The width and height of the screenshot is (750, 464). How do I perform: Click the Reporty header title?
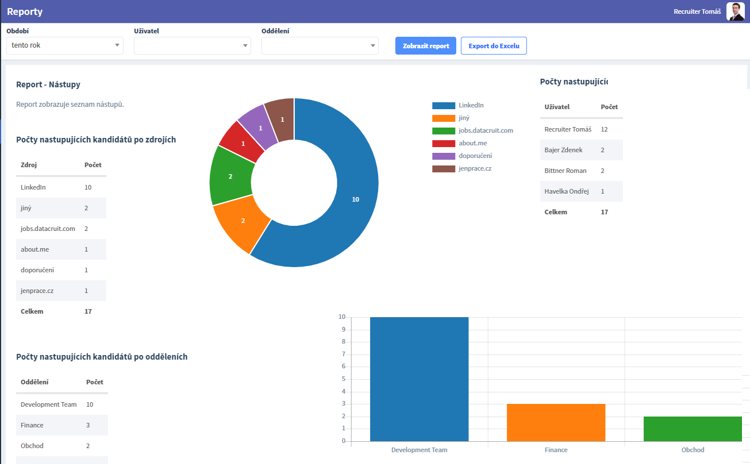[x=25, y=12]
